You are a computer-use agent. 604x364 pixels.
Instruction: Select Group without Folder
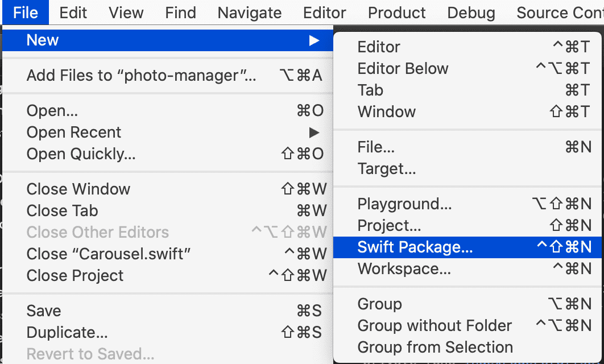click(x=468, y=325)
